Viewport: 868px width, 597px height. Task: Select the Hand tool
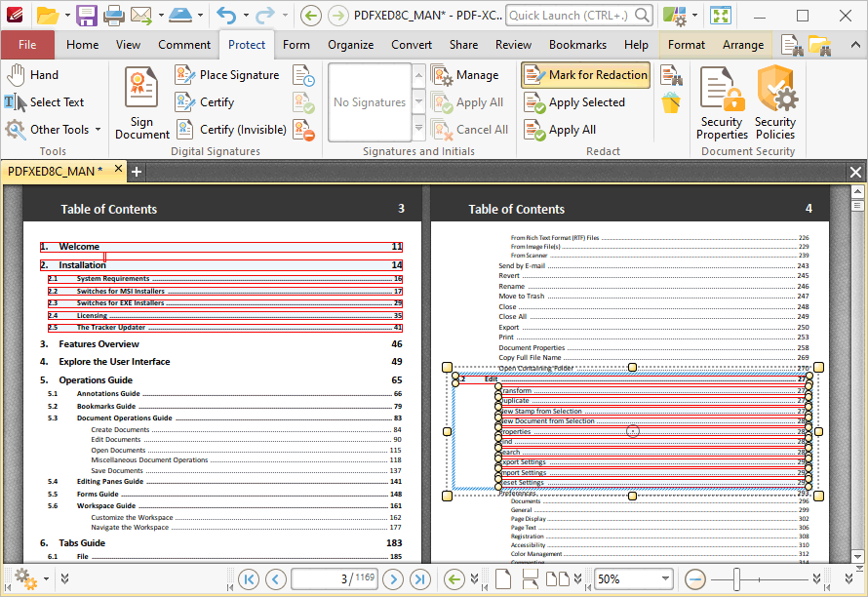[x=32, y=75]
